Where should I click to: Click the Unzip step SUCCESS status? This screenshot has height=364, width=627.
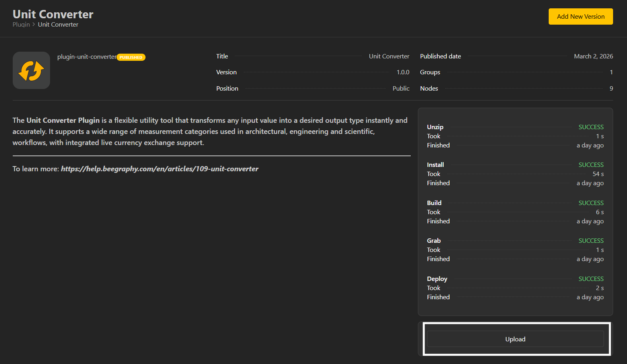pos(591,127)
